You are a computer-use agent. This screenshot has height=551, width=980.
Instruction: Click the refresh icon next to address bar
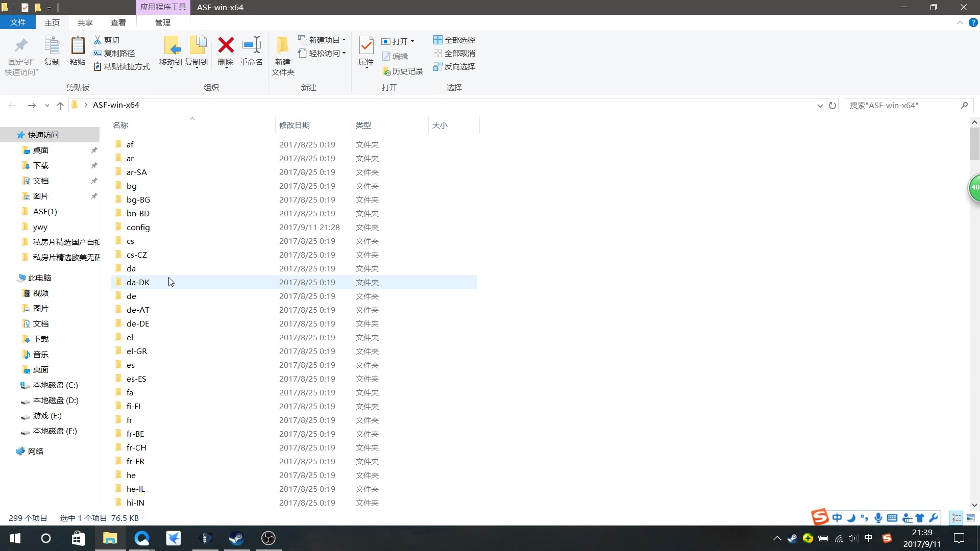(x=832, y=105)
